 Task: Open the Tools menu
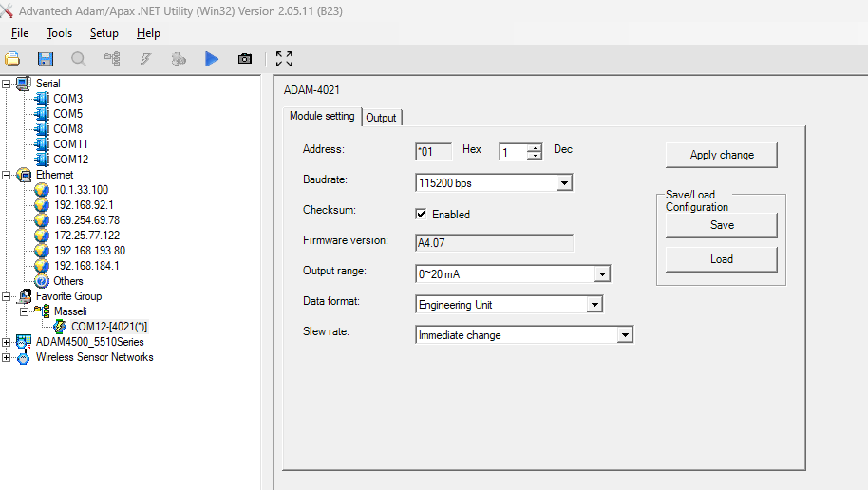coord(59,33)
